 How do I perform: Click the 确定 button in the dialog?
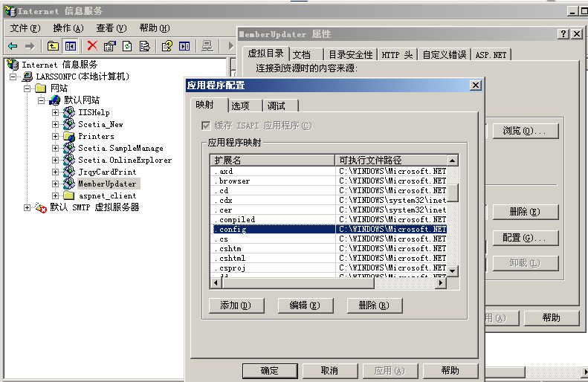pyautogui.click(x=270, y=370)
